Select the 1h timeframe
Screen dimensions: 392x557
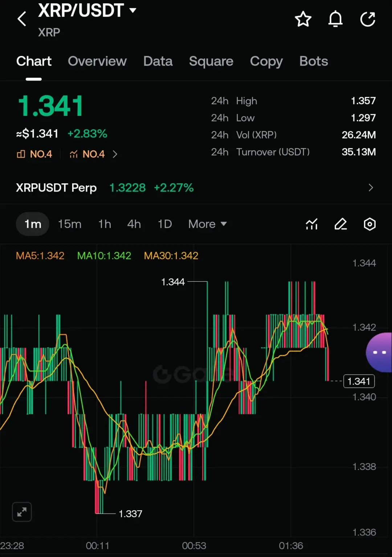pyautogui.click(x=105, y=224)
